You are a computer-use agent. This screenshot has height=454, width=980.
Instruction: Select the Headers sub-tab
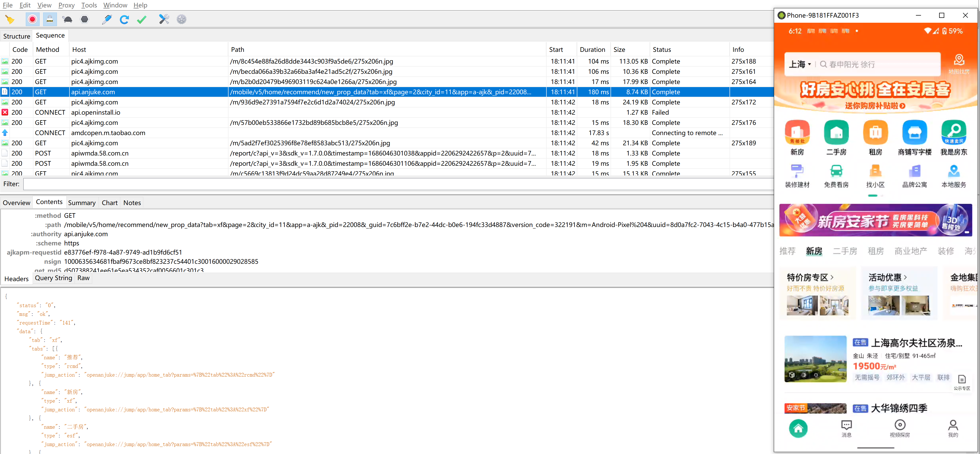coord(16,279)
